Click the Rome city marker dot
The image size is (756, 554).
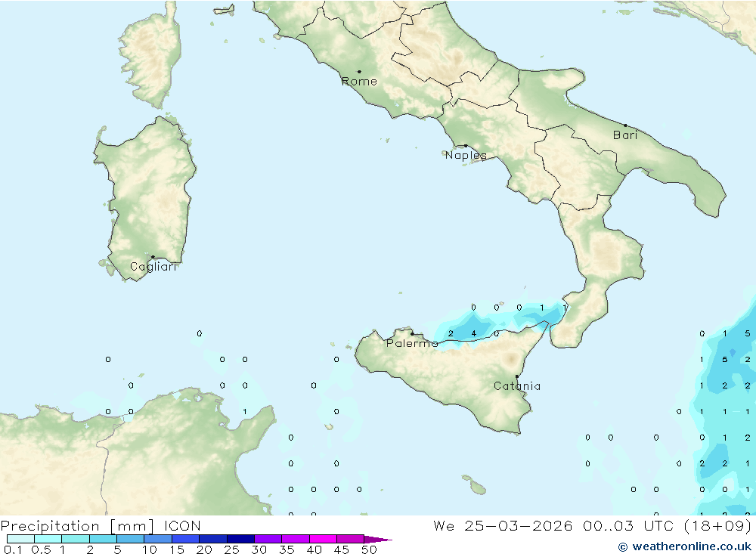pyautogui.click(x=359, y=72)
